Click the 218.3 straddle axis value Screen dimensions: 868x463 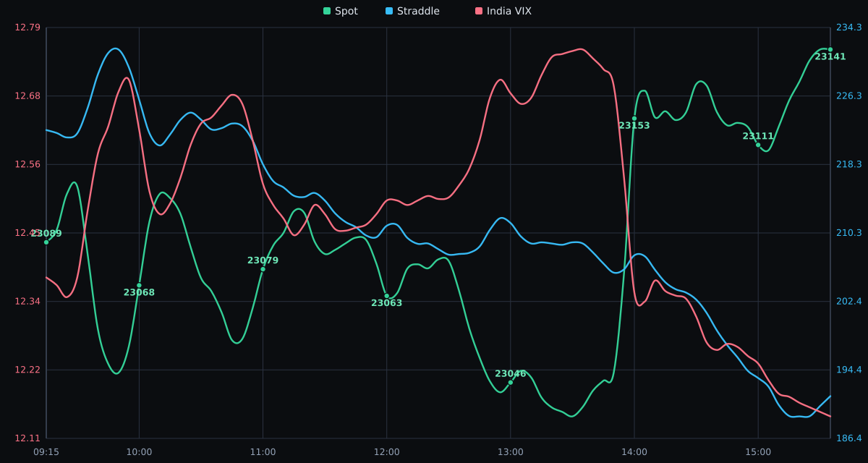click(849, 164)
